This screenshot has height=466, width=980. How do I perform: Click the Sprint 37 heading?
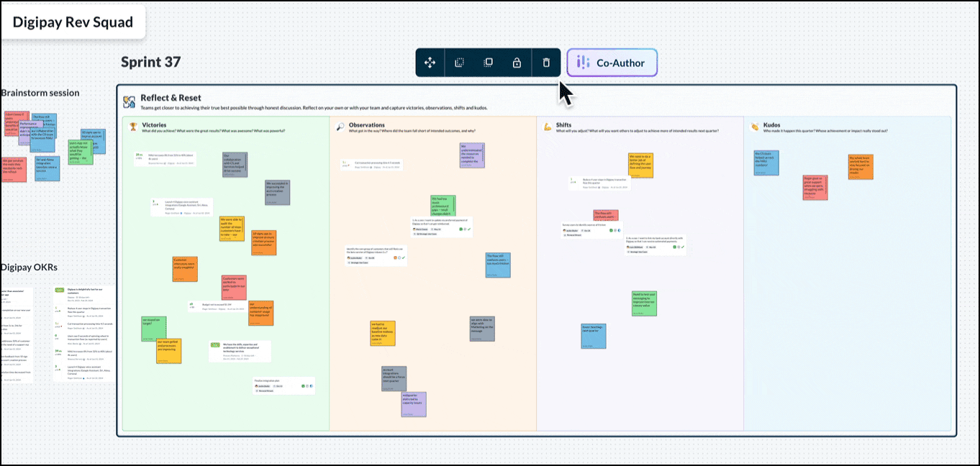[x=150, y=62]
